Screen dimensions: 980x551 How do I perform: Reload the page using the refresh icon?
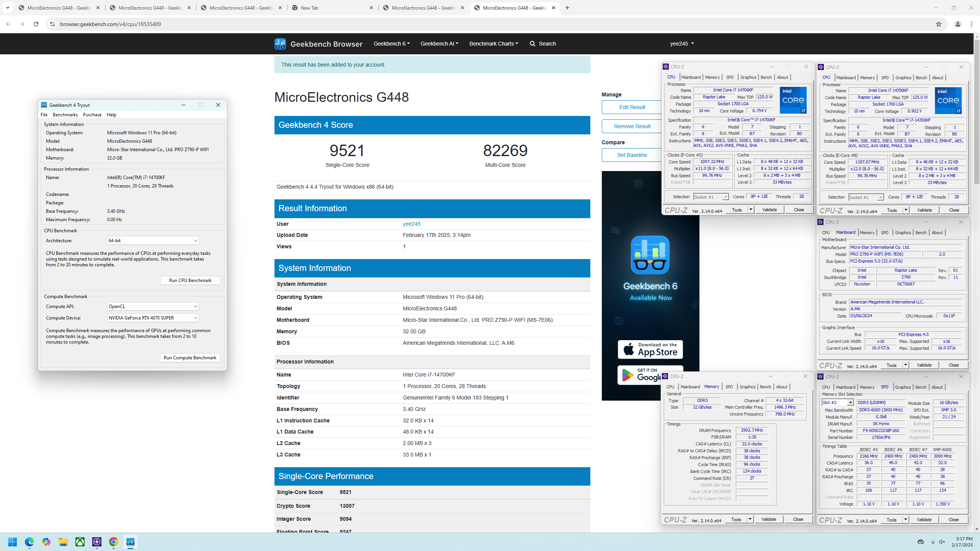point(36,24)
